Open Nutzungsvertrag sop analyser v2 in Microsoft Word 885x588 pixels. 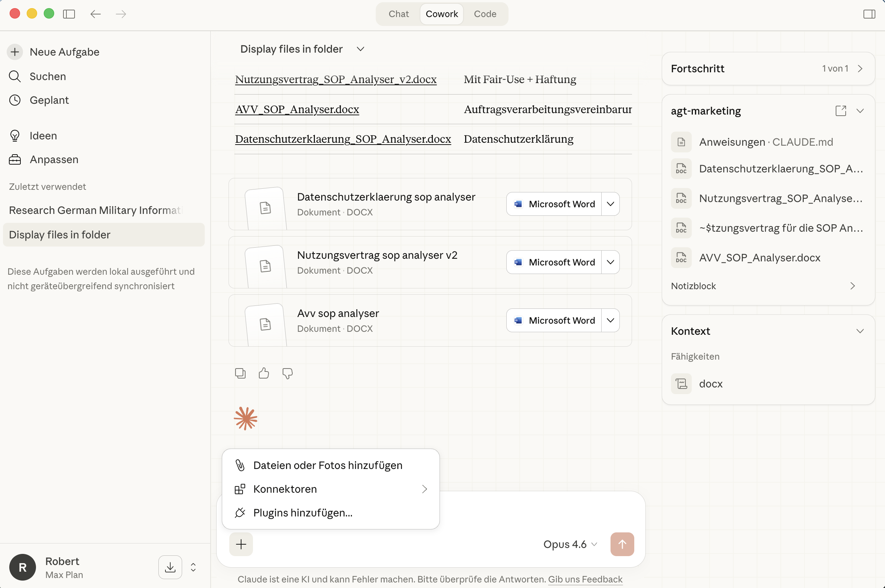pos(554,262)
